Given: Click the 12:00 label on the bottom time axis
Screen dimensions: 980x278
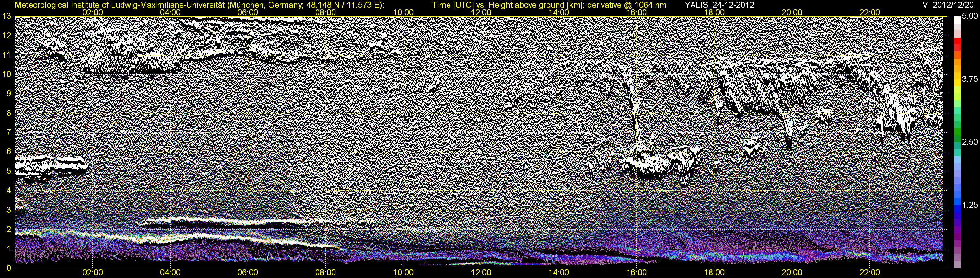Looking at the screenshot, I should tap(481, 273).
